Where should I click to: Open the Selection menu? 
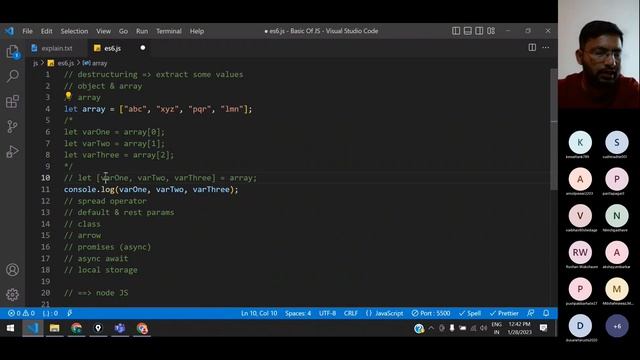[x=74, y=31]
